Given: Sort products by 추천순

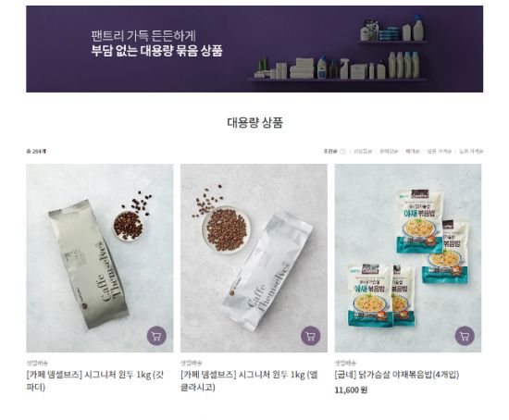Looking at the screenshot, I should [330, 151].
